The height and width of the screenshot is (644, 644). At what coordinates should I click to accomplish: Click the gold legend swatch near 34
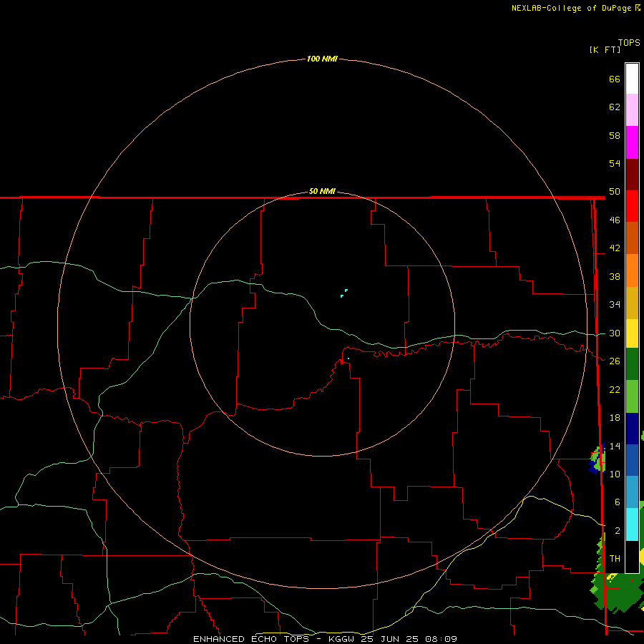pyautogui.click(x=632, y=302)
